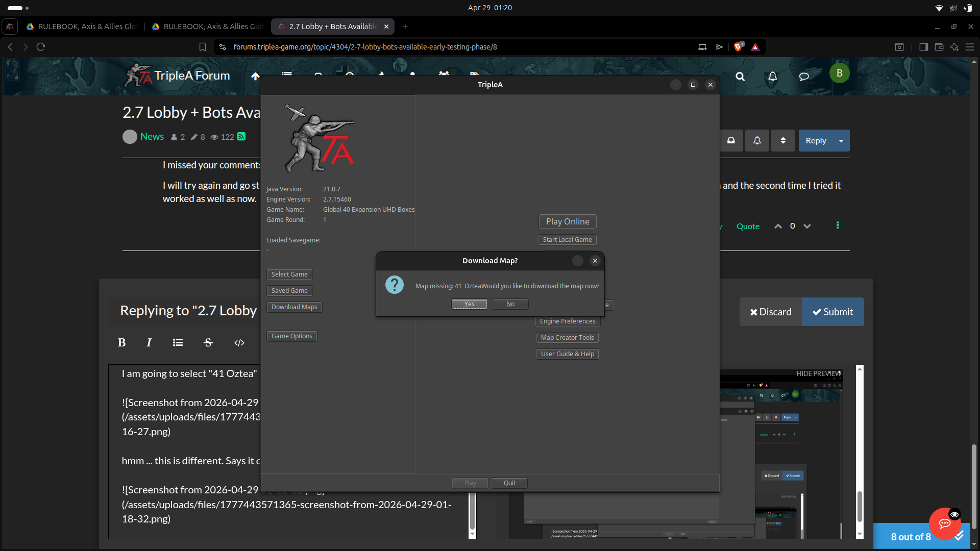Open the browser hamburger menu
The image size is (980, 551).
click(x=970, y=46)
